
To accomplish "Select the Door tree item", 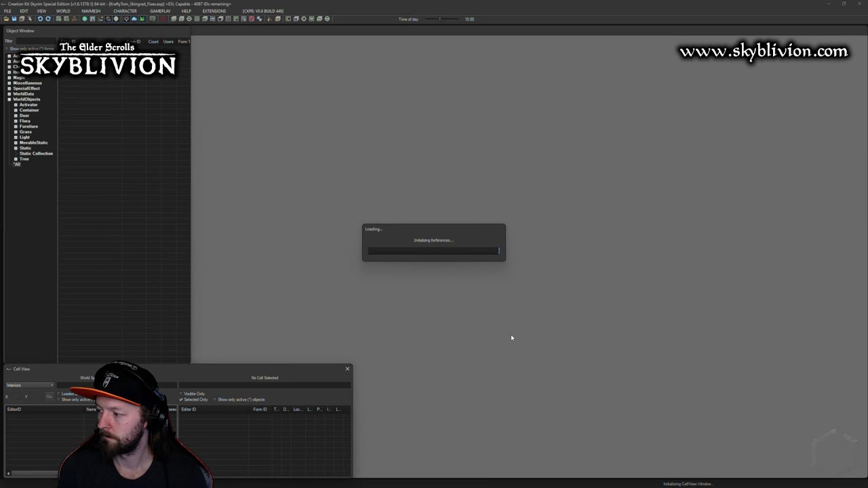I will 24,115.
